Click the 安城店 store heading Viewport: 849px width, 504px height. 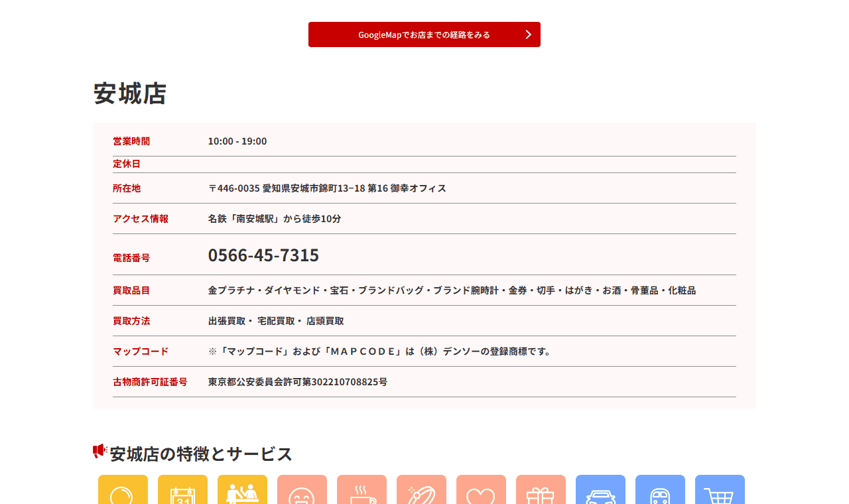point(130,94)
